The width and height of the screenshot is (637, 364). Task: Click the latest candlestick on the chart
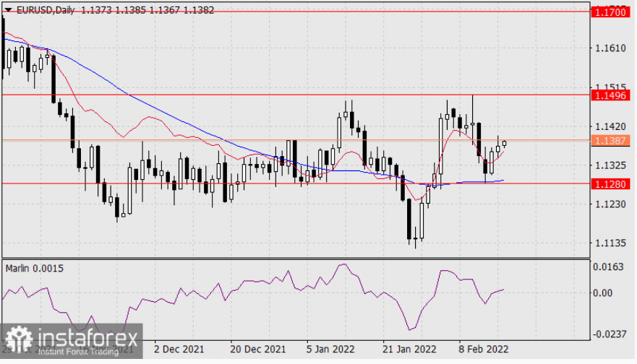click(x=504, y=144)
